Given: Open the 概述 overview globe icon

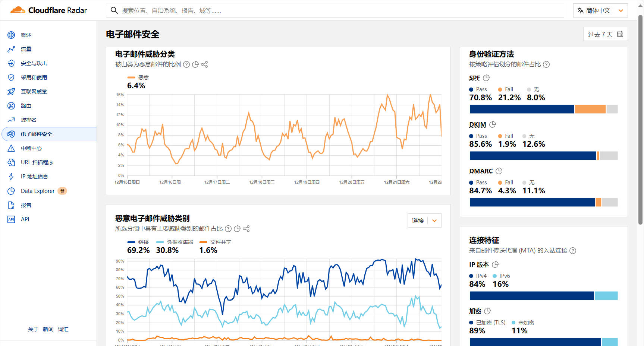Looking at the screenshot, I should point(11,35).
